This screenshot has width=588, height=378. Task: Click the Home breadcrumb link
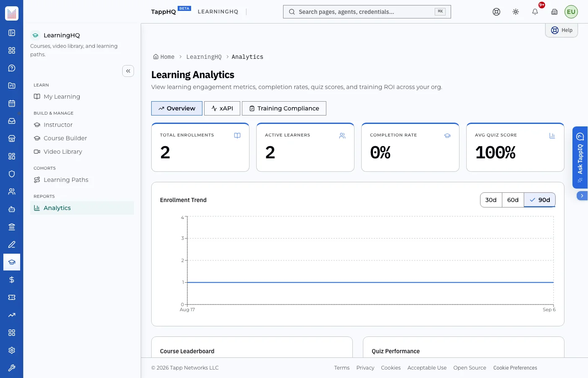(164, 57)
